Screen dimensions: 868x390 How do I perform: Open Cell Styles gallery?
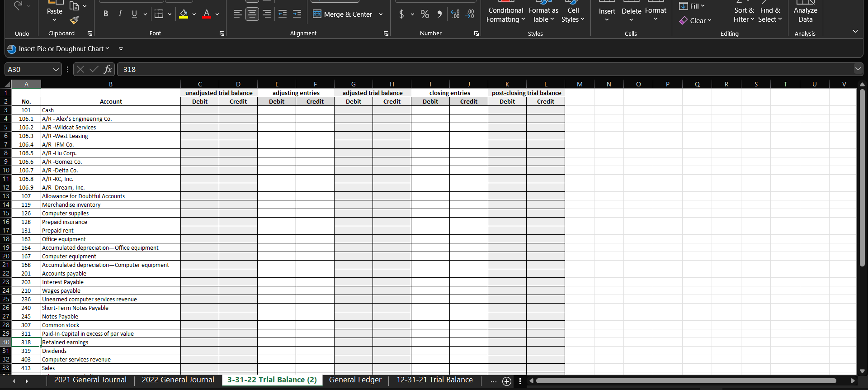(x=573, y=12)
